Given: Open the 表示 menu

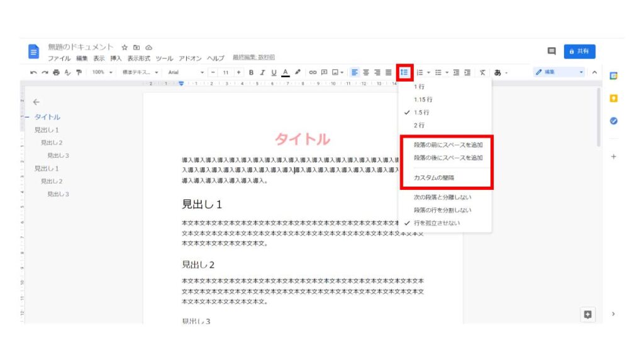Looking at the screenshot, I should 99,58.
